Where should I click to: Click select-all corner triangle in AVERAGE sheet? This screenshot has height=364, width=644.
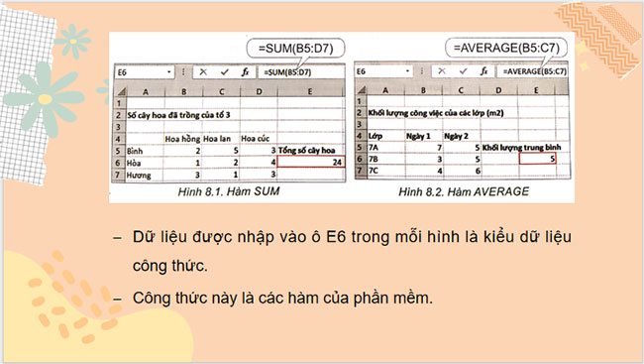(x=361, y=89)
